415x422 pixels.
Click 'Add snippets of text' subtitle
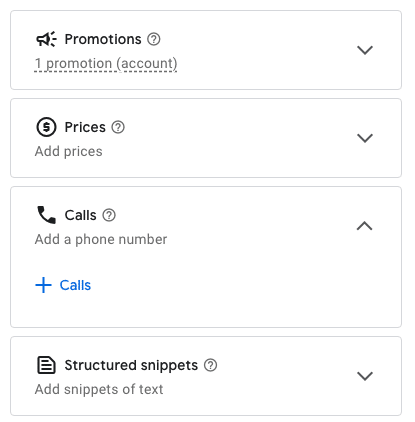(99, 389)
